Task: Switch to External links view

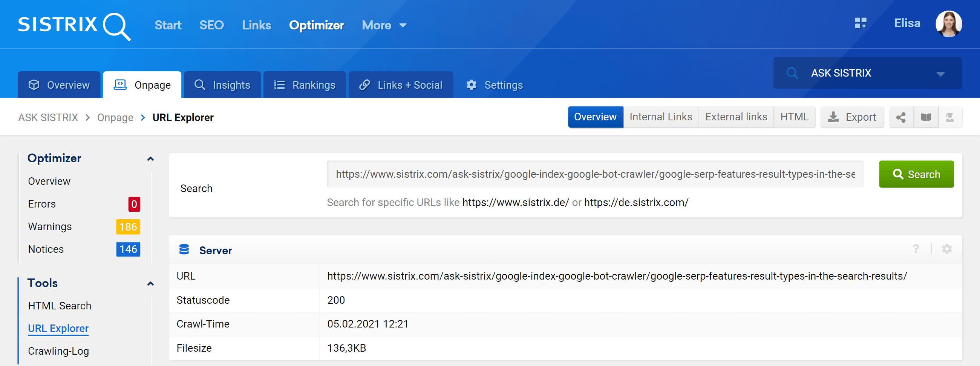Action: (736, 117)
